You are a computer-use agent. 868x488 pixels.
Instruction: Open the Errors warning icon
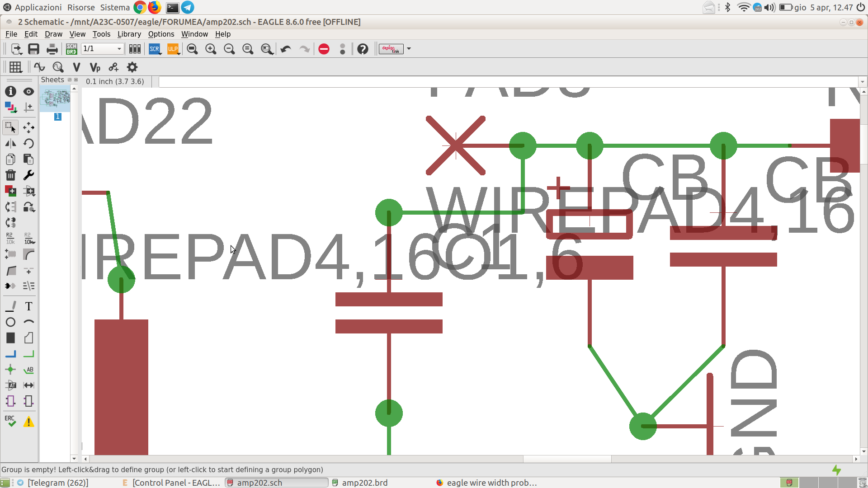28,422
